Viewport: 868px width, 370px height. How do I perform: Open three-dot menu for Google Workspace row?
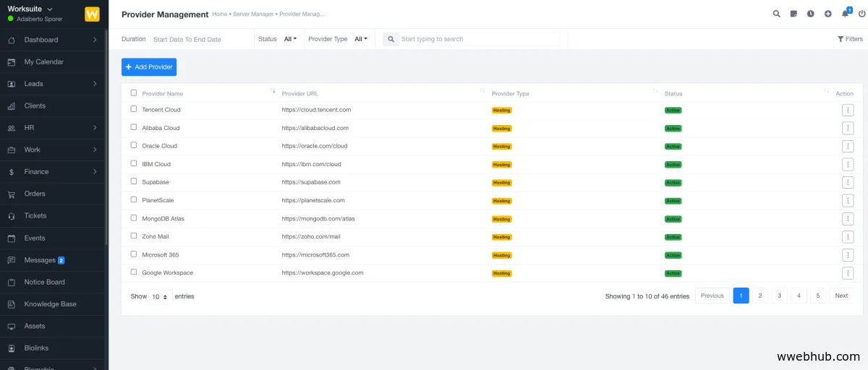(848, 273)
